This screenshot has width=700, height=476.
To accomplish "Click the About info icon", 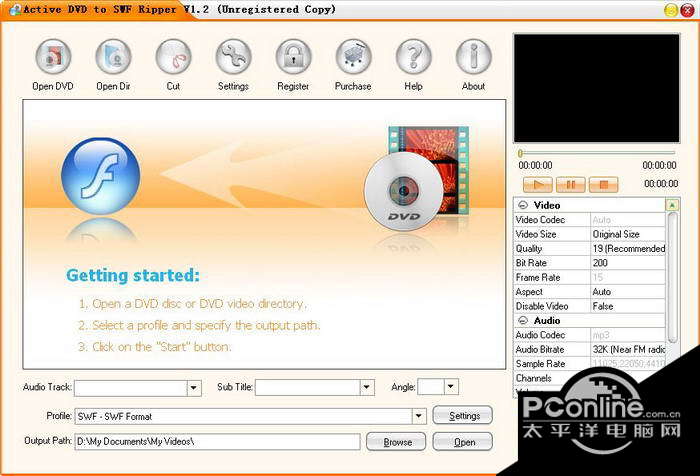I will point(474,57).
